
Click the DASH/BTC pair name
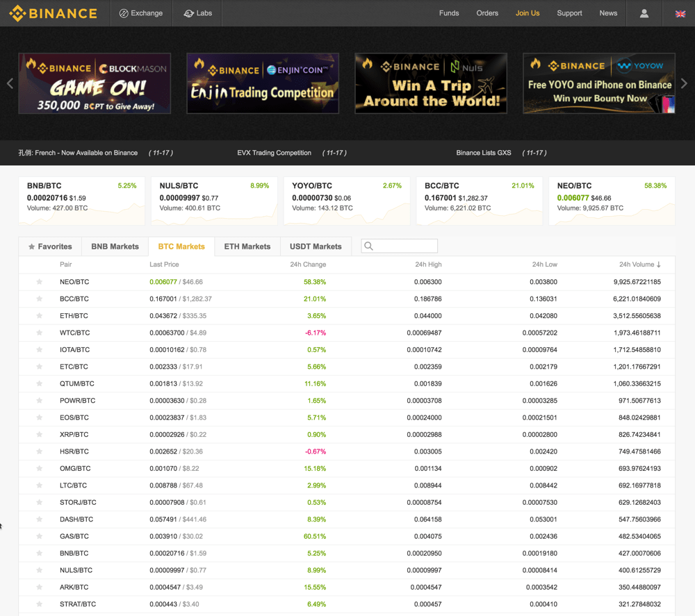[76, 519]
